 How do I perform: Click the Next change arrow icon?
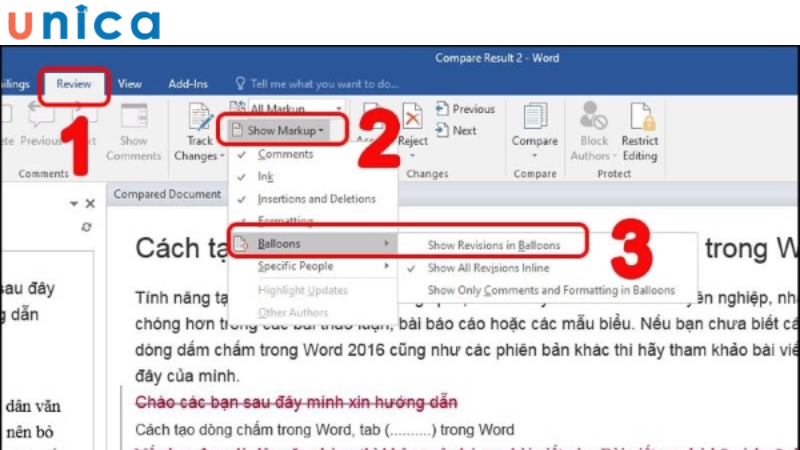tap(442, 131)
